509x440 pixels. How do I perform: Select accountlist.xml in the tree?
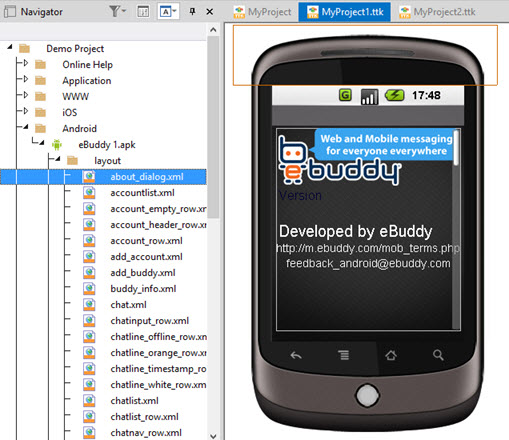(x=142, y=193)
